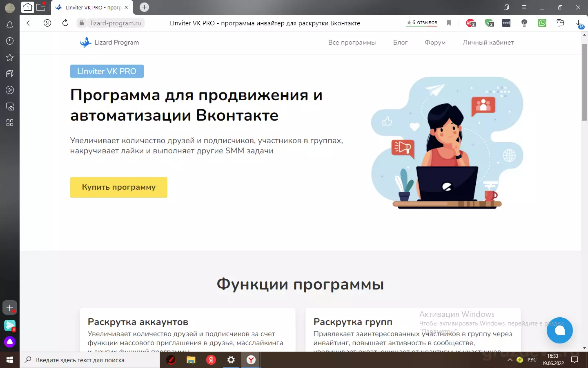Viewport: 588px width, 368px height.
Task: Open "Личный кабинет" in the site menu
Action: 488,43
